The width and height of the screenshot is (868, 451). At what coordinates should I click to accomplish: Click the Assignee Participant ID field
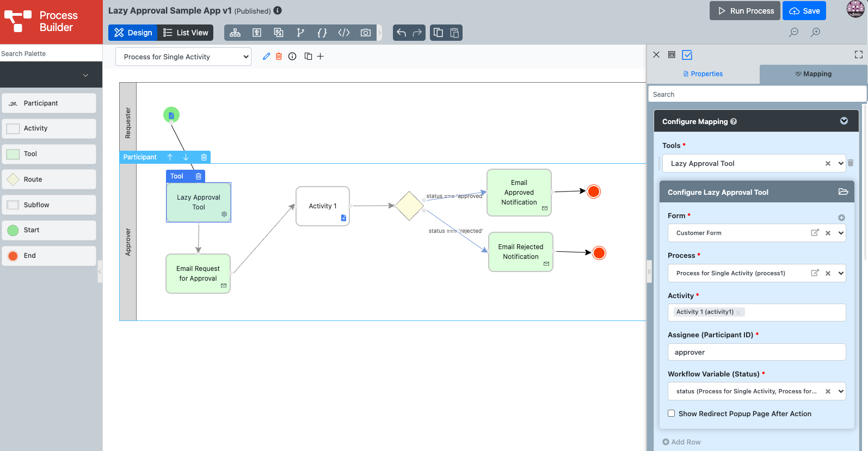[756, 352]
